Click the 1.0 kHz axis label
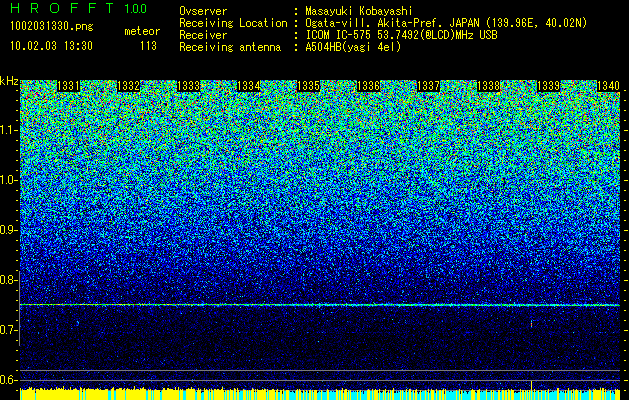Screen dimensions: 629x400 point(9,180)
